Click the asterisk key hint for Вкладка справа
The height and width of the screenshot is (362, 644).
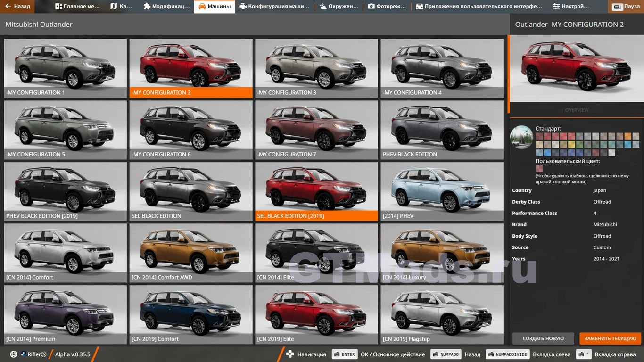585,354
